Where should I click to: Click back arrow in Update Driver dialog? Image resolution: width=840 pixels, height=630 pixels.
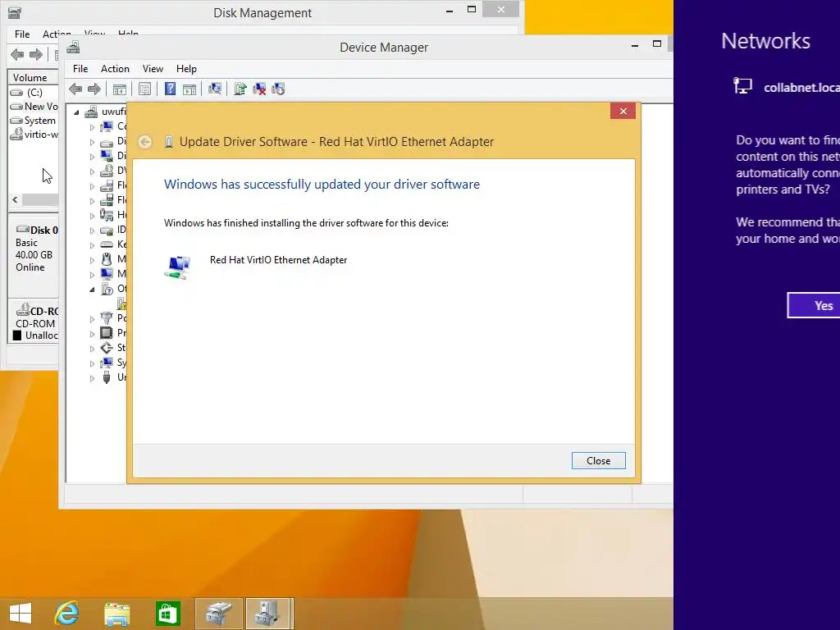[144, 142]
